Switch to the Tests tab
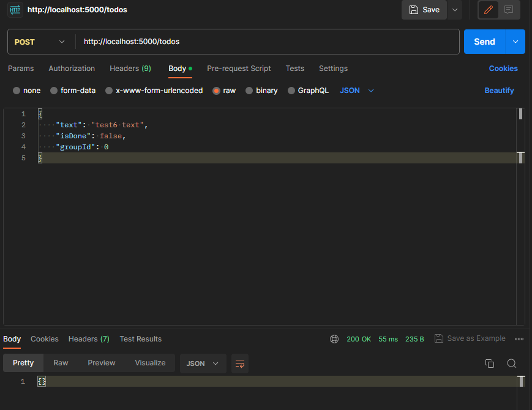 [x=295, y=69]
